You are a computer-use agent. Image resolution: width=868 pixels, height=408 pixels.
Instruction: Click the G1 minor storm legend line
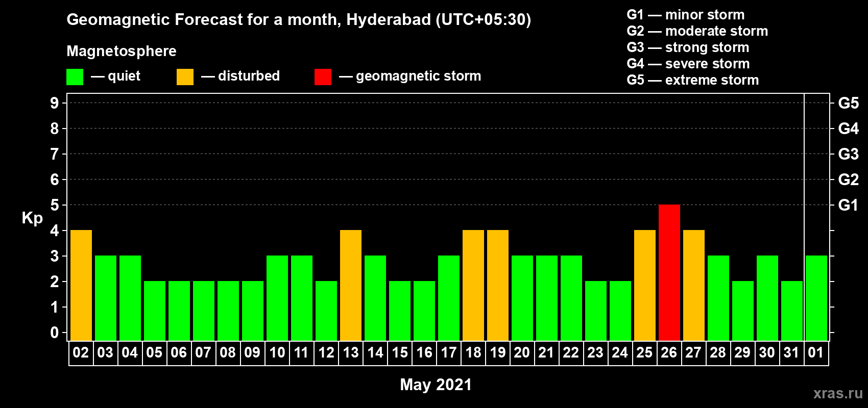tap(686, 15)
